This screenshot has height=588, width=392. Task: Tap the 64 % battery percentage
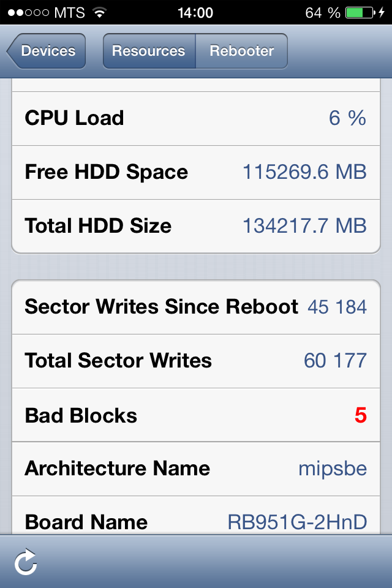(x=323, y=13)
